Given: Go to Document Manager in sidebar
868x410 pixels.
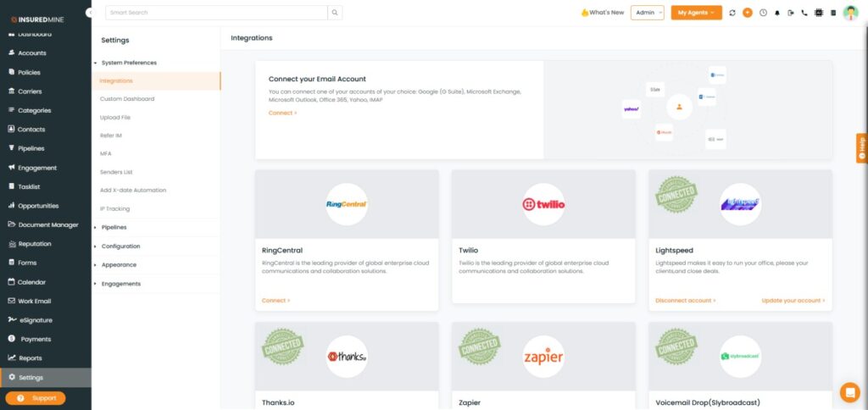Looking at the screenshot, I should 48,224.
